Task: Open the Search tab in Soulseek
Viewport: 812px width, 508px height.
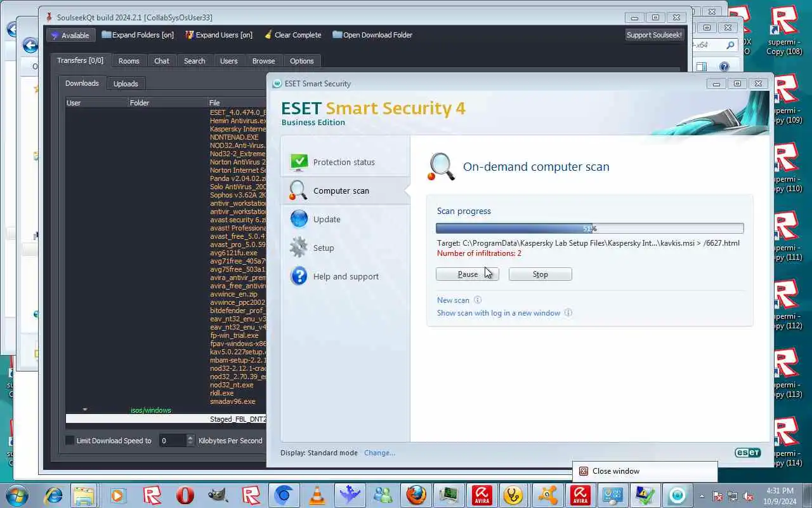Action: coord(195,61)
